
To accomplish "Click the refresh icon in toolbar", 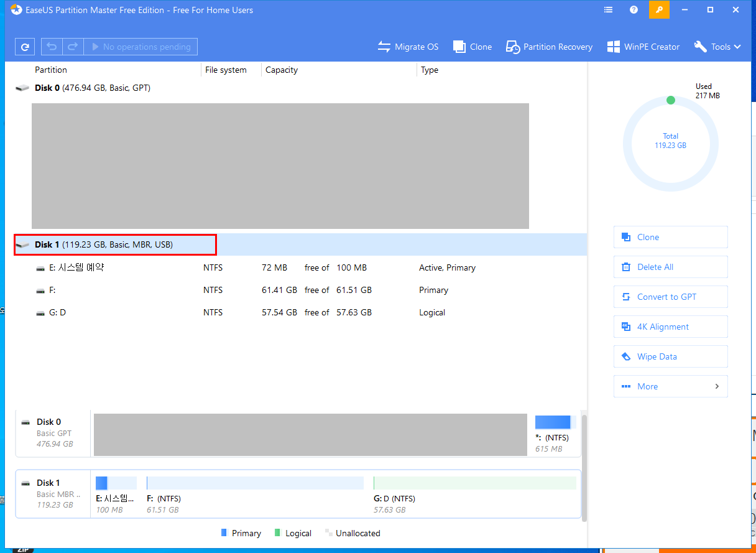I will tap(24, 47).
